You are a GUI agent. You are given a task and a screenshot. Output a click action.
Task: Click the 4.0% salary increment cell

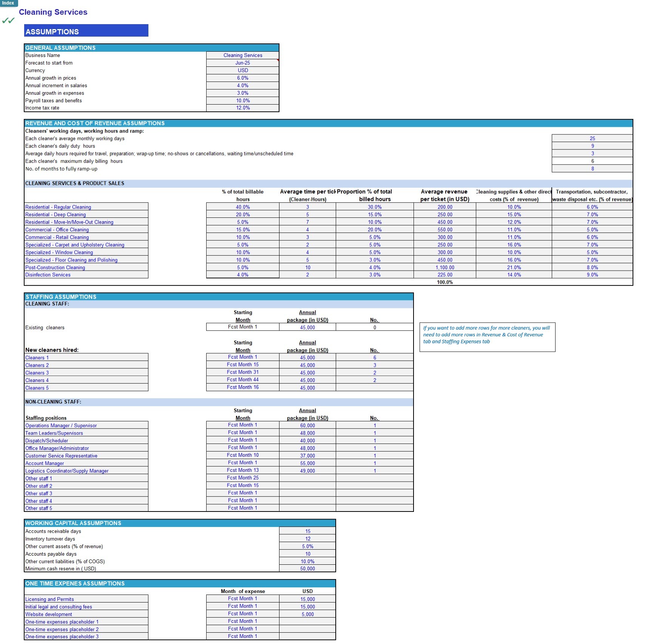tap(242, 85)
